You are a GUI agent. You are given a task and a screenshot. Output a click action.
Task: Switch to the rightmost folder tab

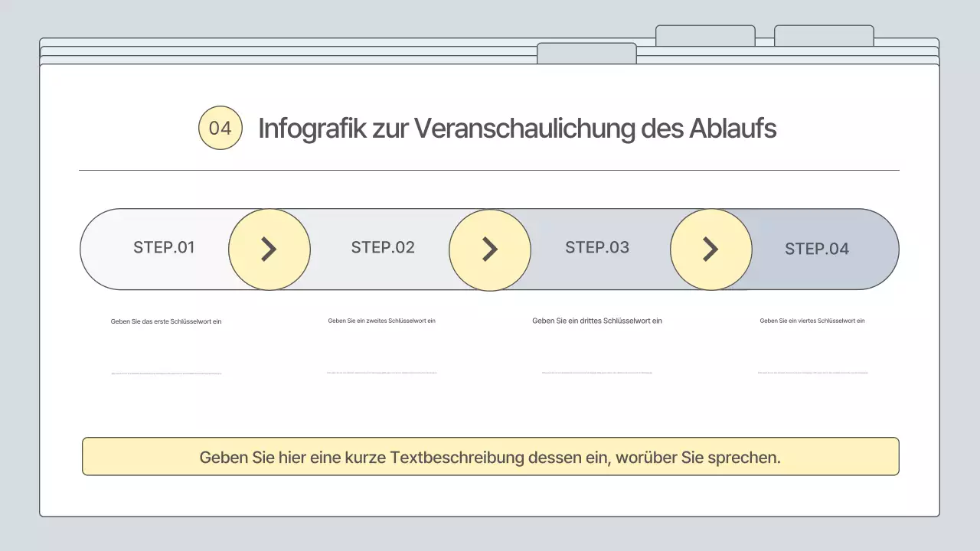823,34
